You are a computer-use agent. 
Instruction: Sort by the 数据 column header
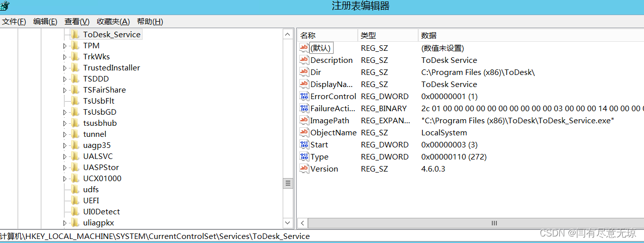(x=531, y=35)
